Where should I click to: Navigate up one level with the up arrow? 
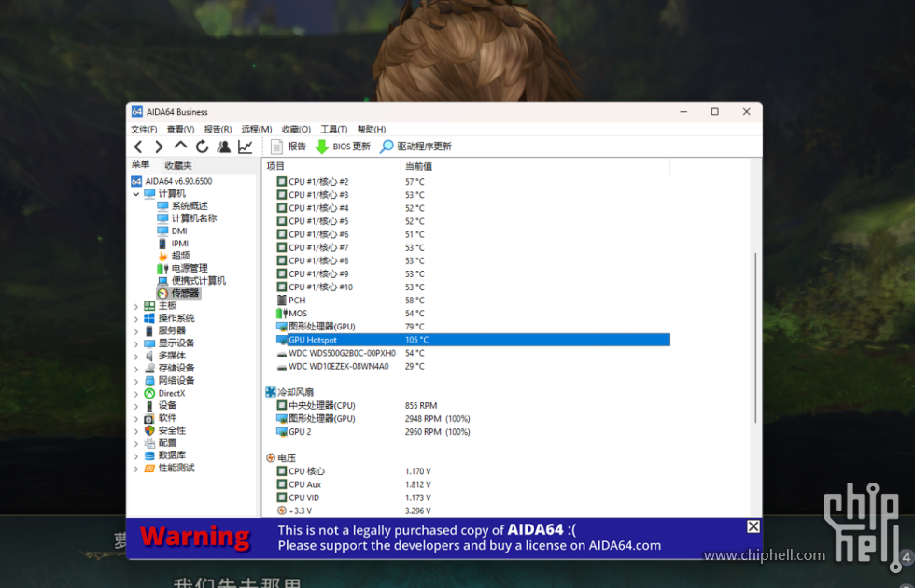tap(181, 147)
